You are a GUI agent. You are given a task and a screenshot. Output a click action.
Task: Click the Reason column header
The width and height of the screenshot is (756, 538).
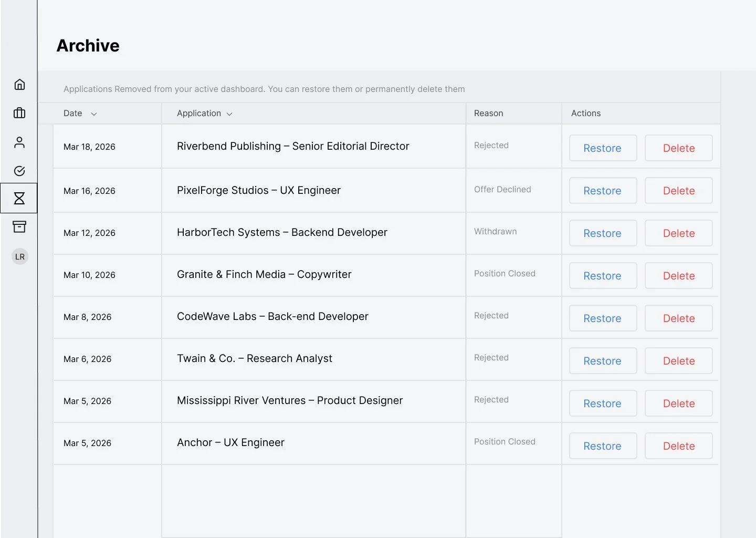pos(488,113)
